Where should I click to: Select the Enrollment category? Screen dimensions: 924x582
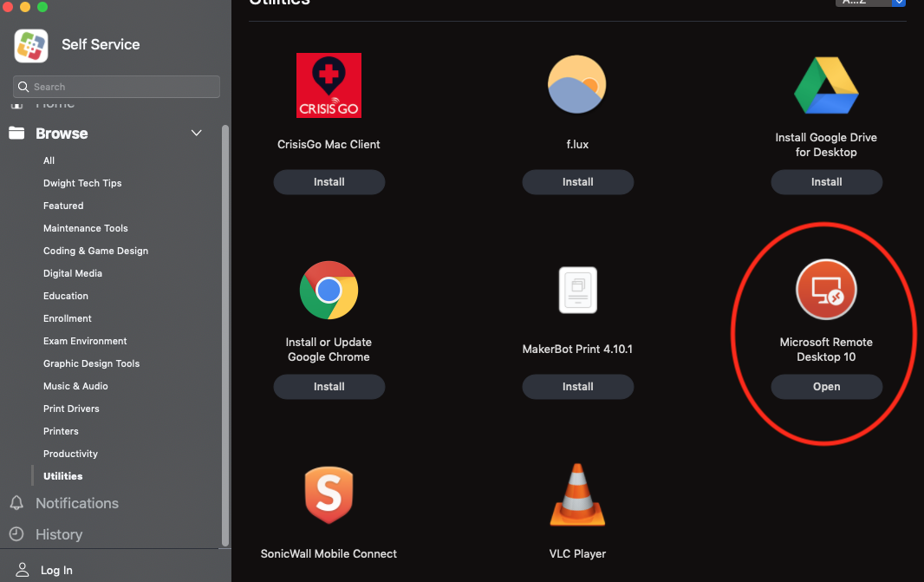68,318
